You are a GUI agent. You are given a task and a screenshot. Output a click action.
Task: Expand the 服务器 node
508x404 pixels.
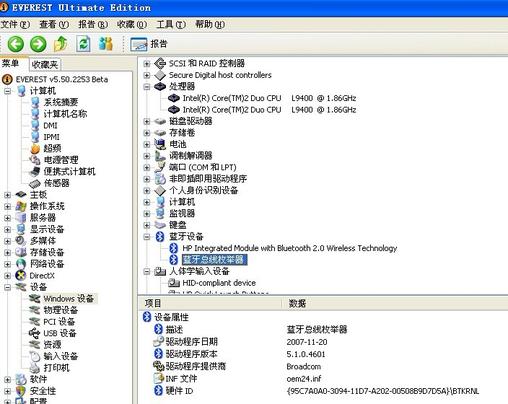click(x=7, y=218)
